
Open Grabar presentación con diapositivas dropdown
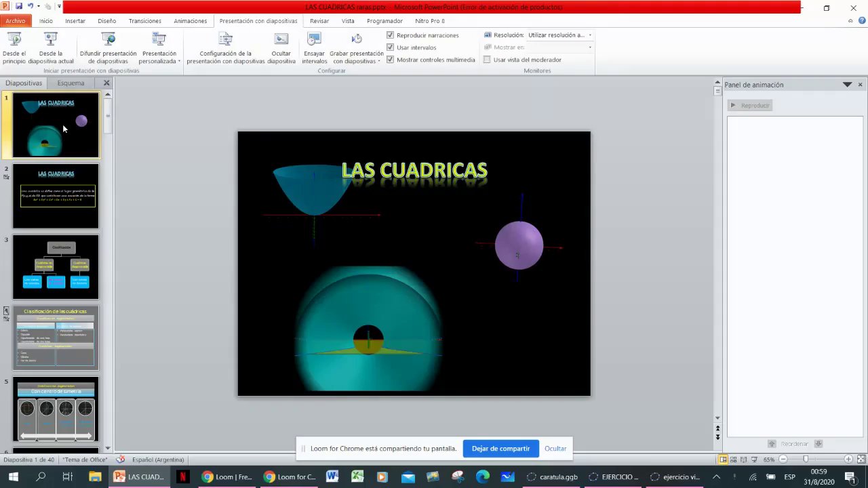click(x=357, y=48)
